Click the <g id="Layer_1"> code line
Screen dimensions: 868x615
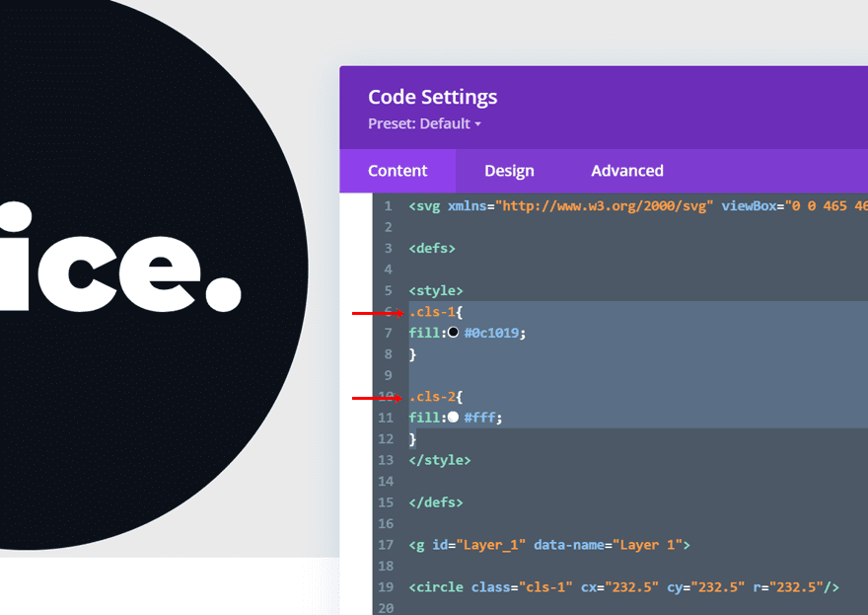pos(549,545)
